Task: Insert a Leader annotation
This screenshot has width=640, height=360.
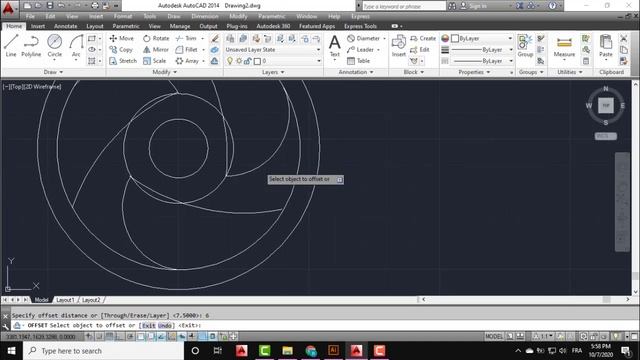Action: pos(360,49)
